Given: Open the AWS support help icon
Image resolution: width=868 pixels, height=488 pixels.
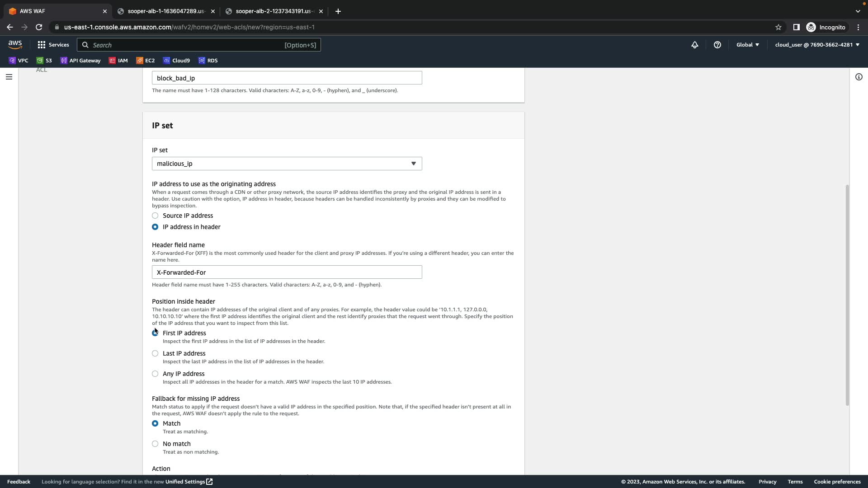Looking at the screenshot, I should 717,45.
